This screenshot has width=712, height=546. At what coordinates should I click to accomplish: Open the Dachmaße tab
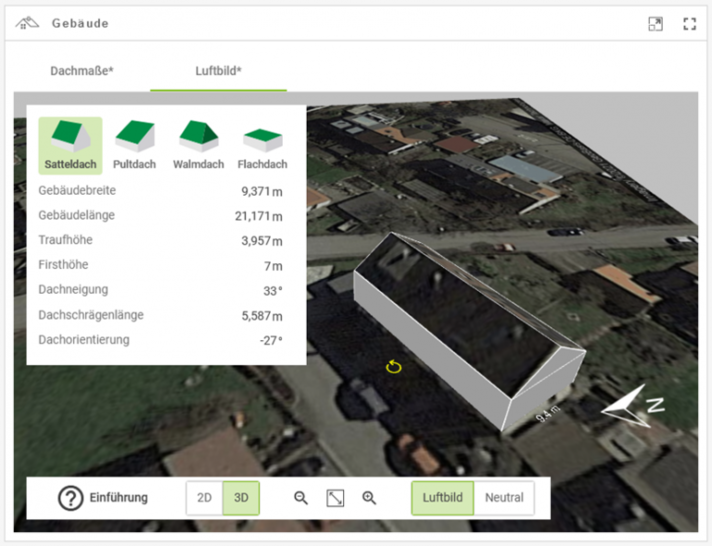(x=82, y=71)
